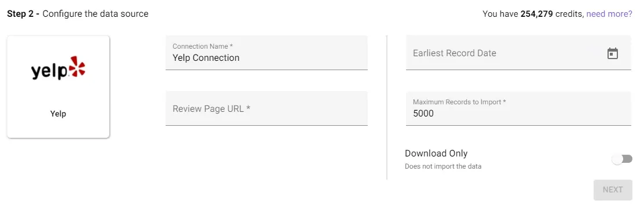Click the Step 2 heading
Screen dimensions: 644x215
pos(23,13)
